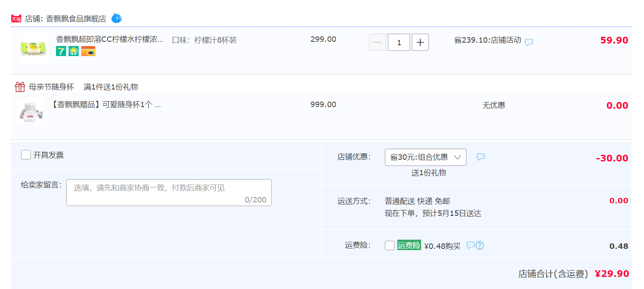
Task: Click the 送1份礼物 text under the dropdown
Action: pos(429,173)
